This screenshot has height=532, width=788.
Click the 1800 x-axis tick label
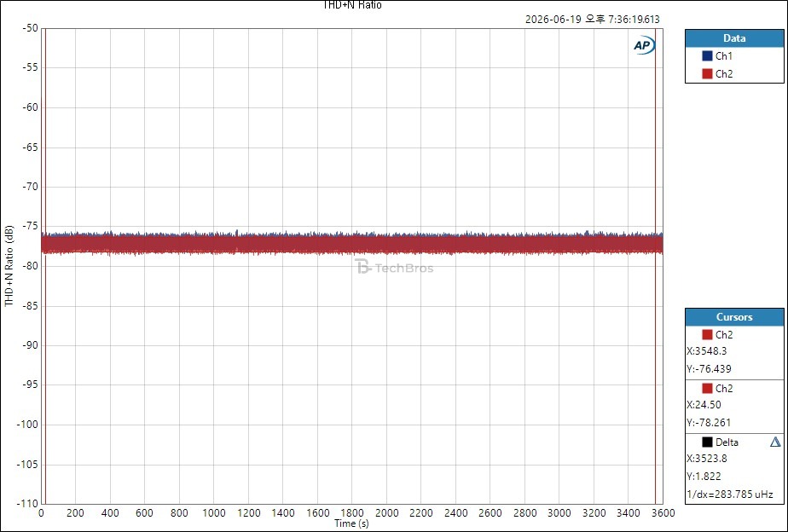[x=352, y=513]
